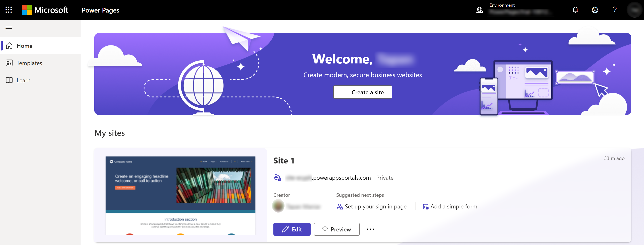Viewport: 644px width, 245px height.
Task: Select the user profile avatar icon
Action: 634,10
